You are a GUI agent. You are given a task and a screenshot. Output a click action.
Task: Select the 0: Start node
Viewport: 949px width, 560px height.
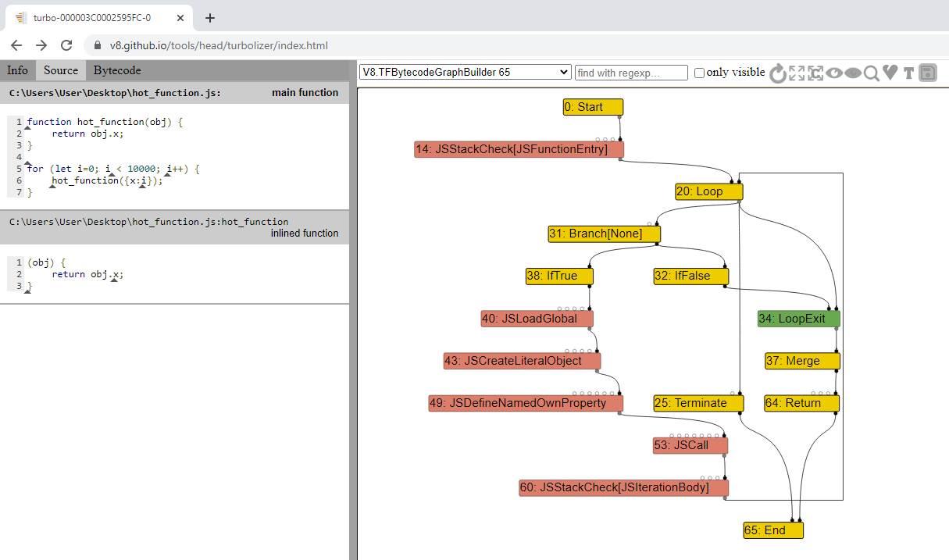click(x=594, y=107)
